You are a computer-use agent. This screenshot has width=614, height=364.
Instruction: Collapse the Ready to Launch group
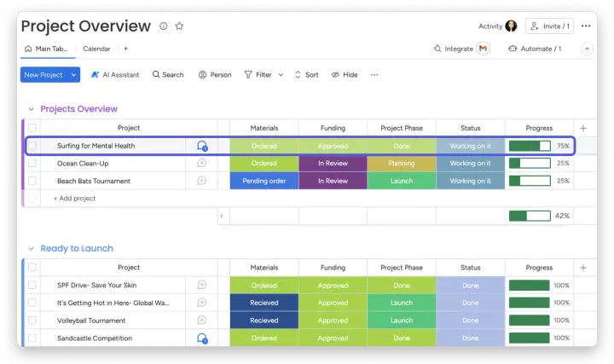[x=32, y=249]
